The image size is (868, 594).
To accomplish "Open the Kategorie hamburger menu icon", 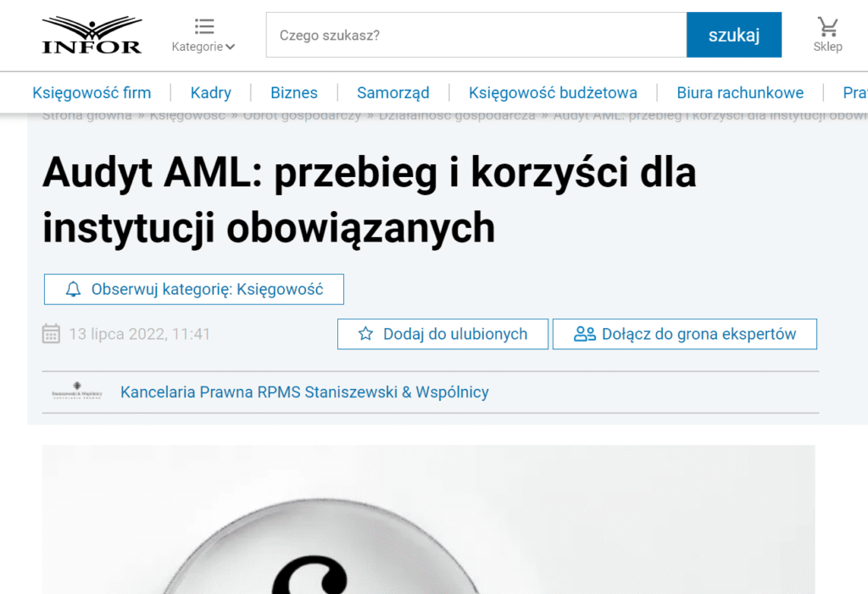I will click(203, 26).
